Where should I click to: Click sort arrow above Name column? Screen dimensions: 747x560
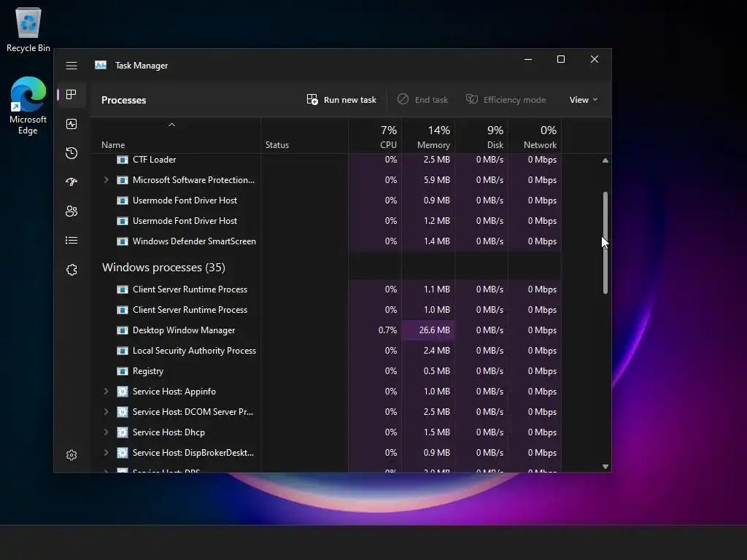click(172, 125)
